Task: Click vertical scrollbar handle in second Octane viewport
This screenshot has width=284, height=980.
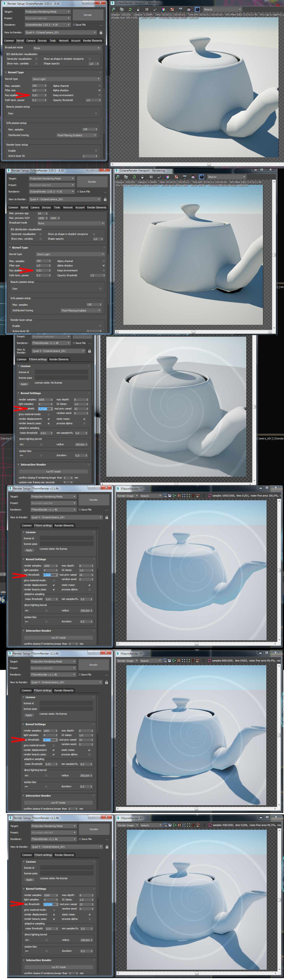Action: coord(274,255)
